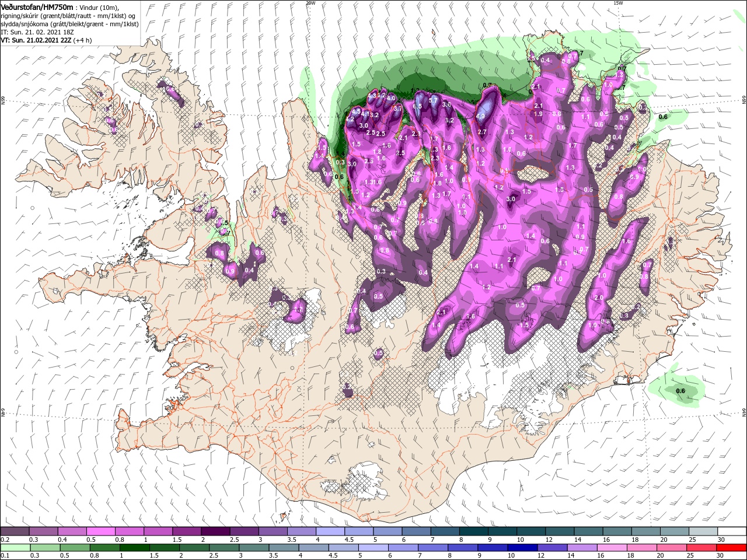
Task: Click the 6.5 snowfall value on north coast
Action: 417,106
